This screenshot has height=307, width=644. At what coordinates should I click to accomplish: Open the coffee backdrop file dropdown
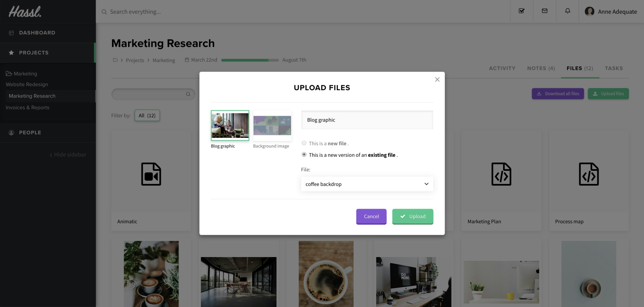click(367, 184)
